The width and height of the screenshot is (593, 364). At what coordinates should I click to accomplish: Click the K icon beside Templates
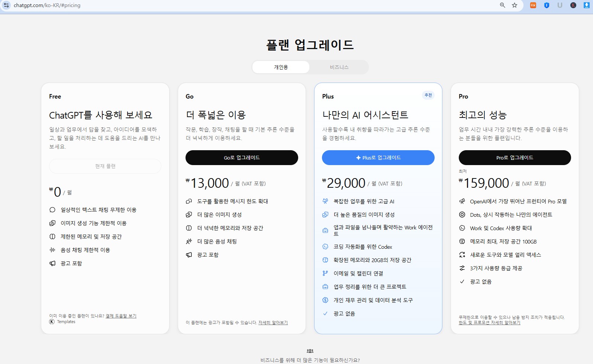(x=52, y=322)
